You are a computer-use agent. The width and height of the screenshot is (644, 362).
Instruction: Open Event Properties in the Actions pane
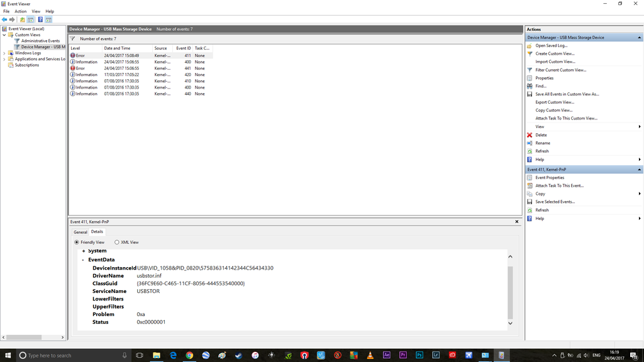coord(550,178)
